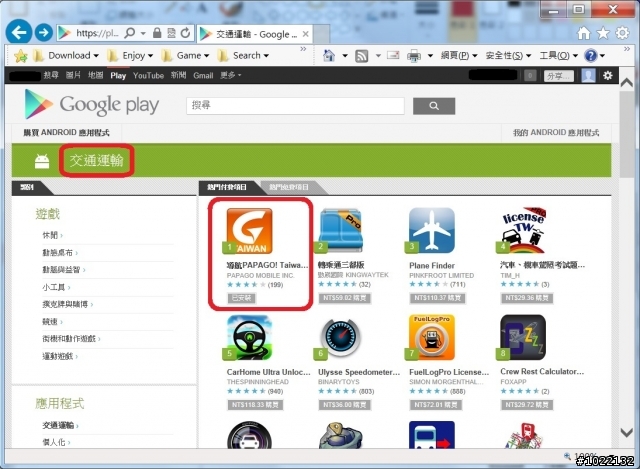Screen dimensions: 640x469
Task: Click the RSS feeds icon in command bar
Action: tap(362, 56)
